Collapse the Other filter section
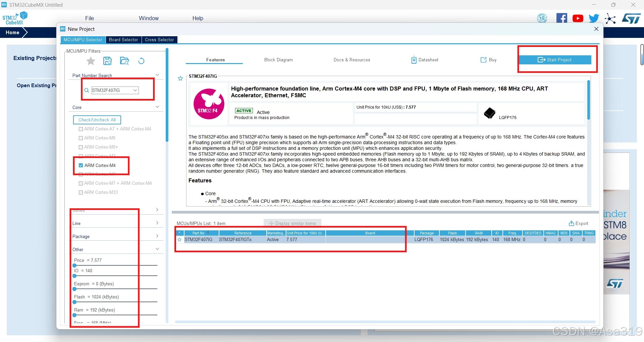This screenshot has height=342, width=644. [157, 249]
